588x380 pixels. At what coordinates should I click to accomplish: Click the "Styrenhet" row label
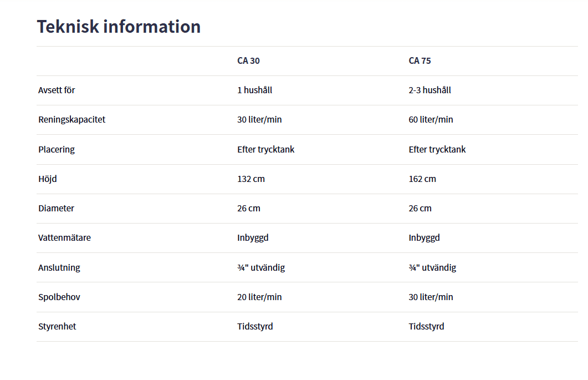point(57,327)
